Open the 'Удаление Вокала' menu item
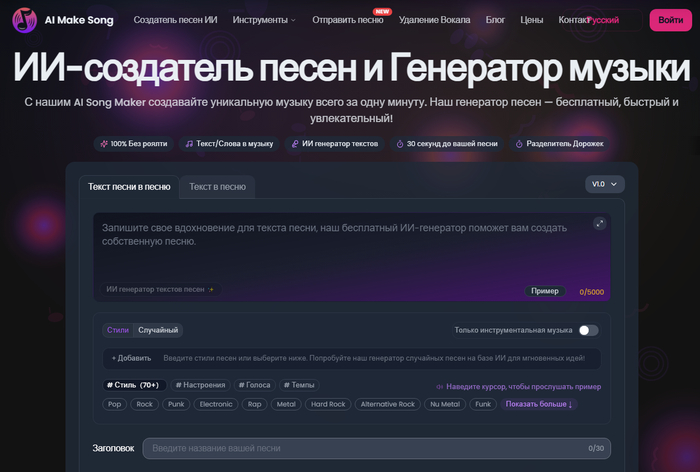700x472 pixels. click(x=434, y=20)
